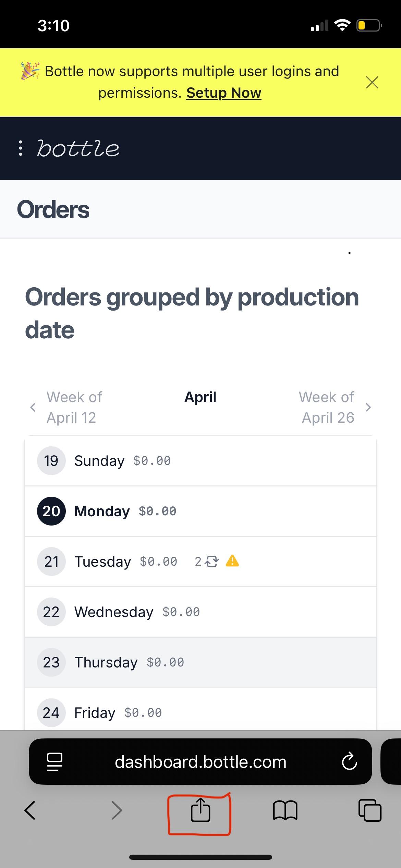Open Sunday the 19th orders row
Viewport: 401px width, 868px height.
(x=200, y=461)
